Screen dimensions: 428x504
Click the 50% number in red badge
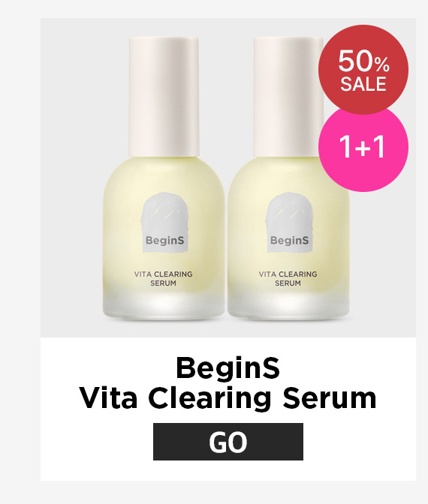tap(363, 61)
